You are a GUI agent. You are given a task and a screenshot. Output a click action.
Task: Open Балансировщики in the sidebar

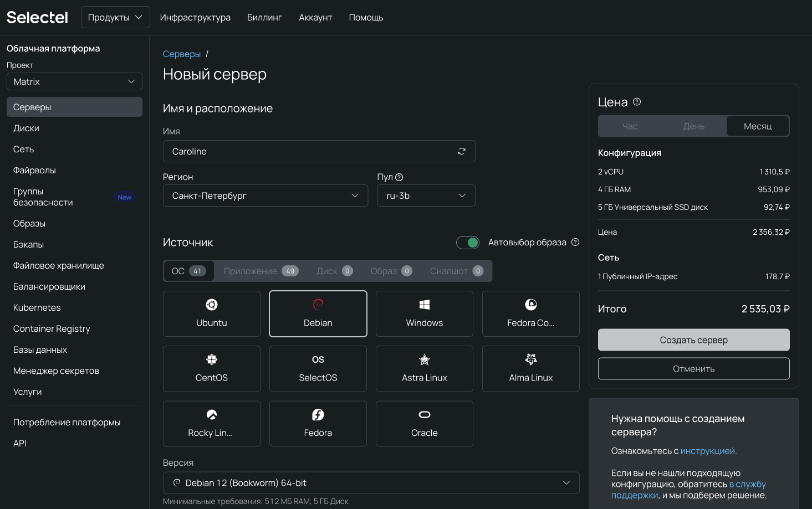tap(74, 286)
